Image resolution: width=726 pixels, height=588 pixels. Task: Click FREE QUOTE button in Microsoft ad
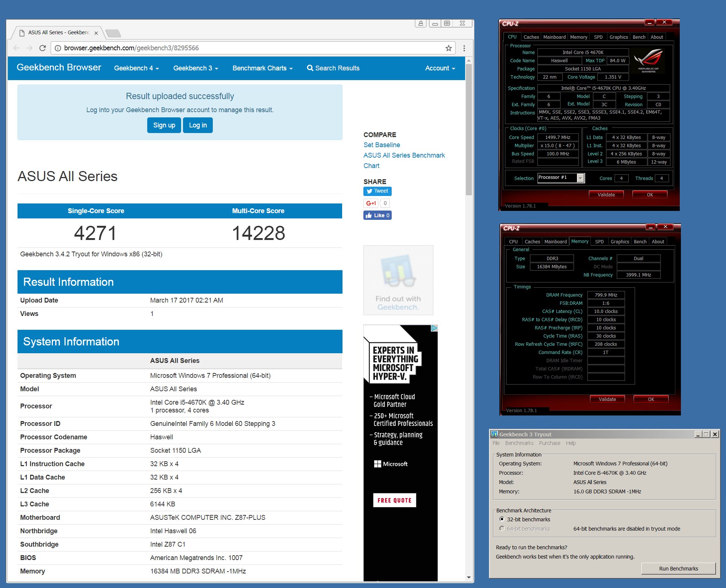394,500
